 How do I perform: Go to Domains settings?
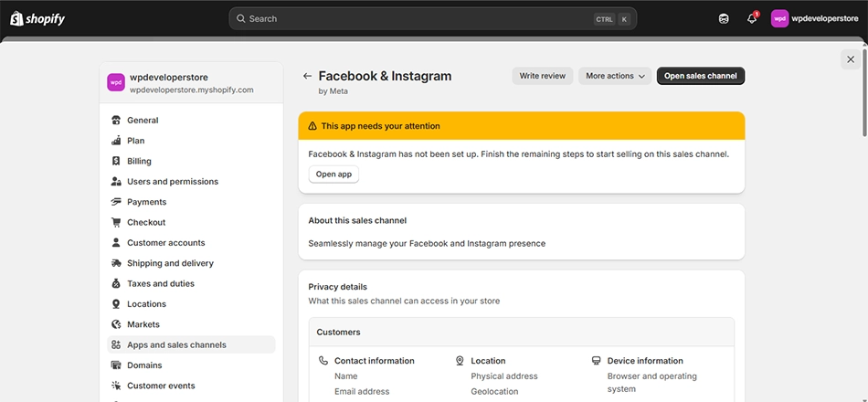coord(191,365)
